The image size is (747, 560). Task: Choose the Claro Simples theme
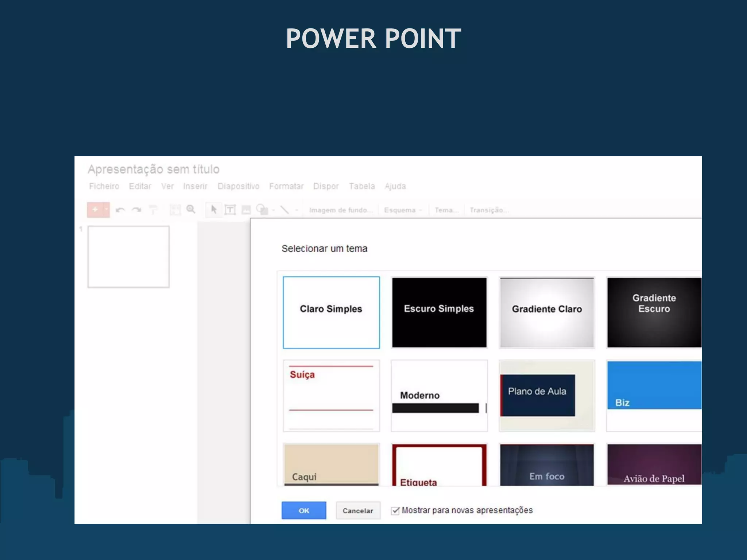coord(331,312)
